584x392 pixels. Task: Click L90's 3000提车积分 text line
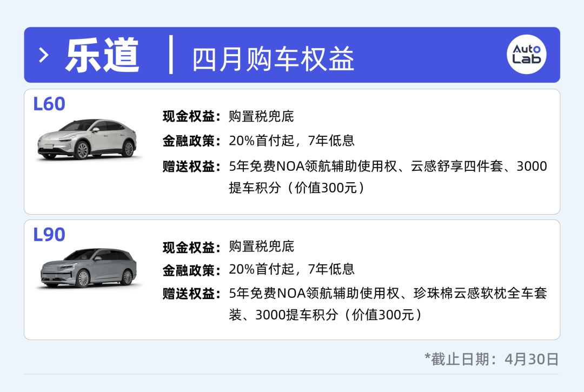click(324, 315)
